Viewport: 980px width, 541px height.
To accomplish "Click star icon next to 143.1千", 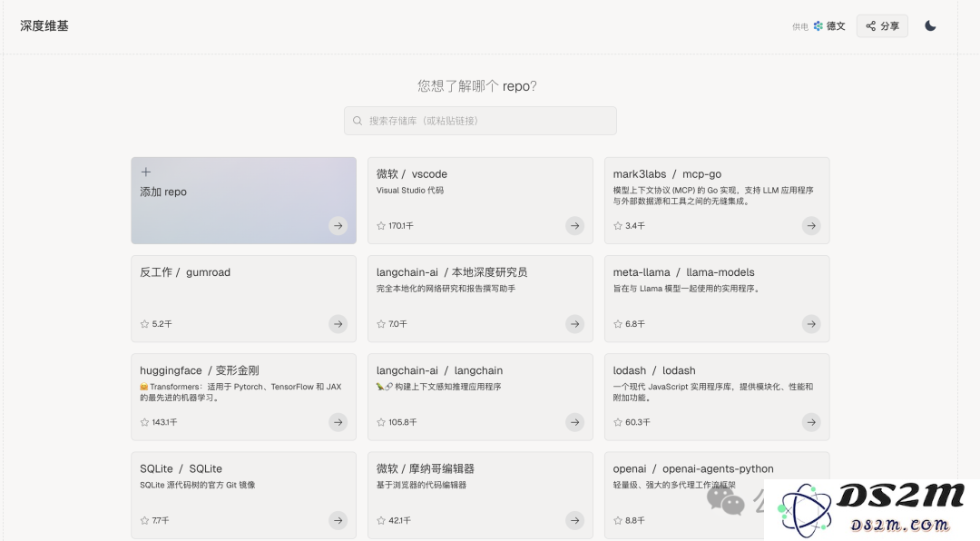I will [x=144, y=422].
